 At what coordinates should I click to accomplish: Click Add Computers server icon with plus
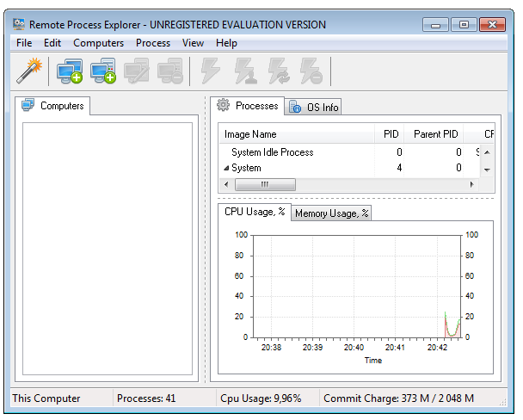coord(103,71)
